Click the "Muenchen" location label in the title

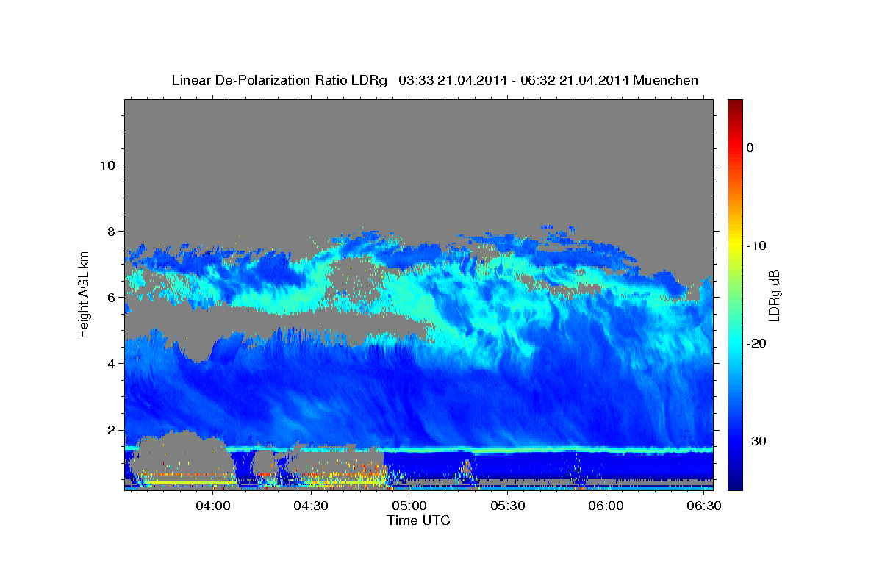coord(666,80)
